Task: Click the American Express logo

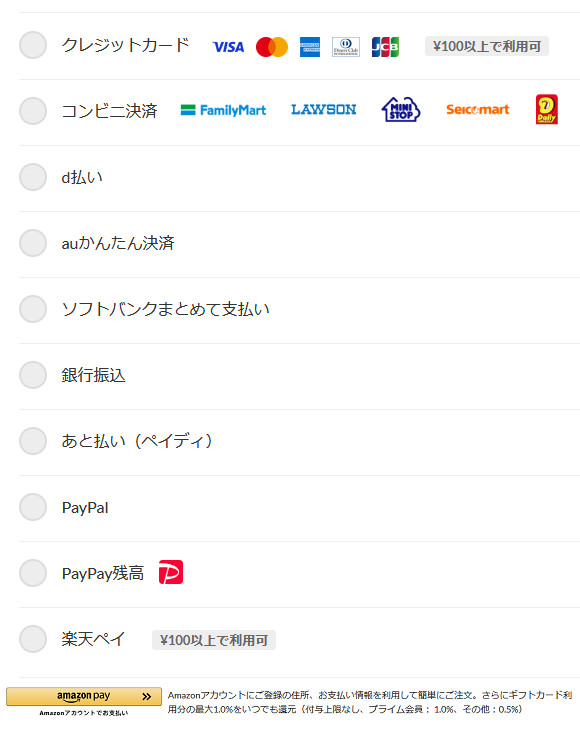Action: (310, 47)
